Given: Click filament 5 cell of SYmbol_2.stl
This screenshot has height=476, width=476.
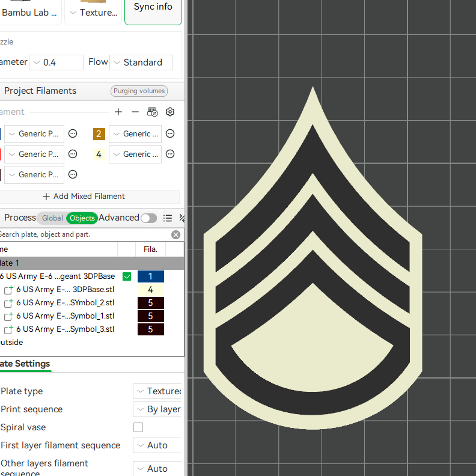Looking at the screenshot, I should 151,303.
